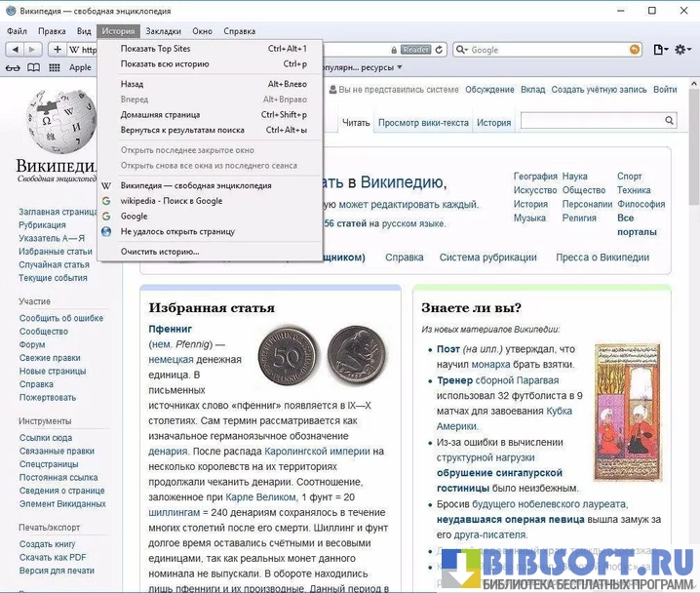Select Показать всю историю menu item

(165, 63)
